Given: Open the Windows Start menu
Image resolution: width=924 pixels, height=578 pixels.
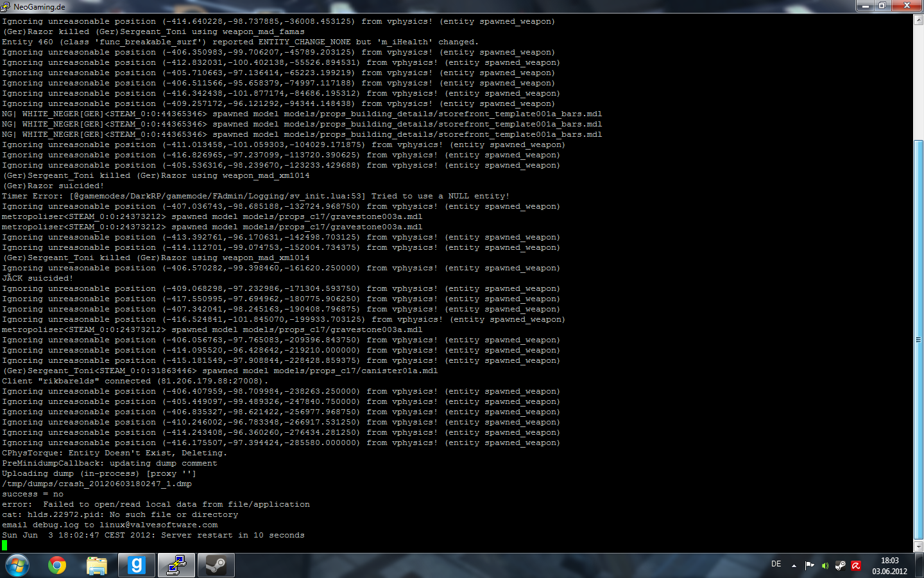Looking at the screenshot, I should pos(17,566).
